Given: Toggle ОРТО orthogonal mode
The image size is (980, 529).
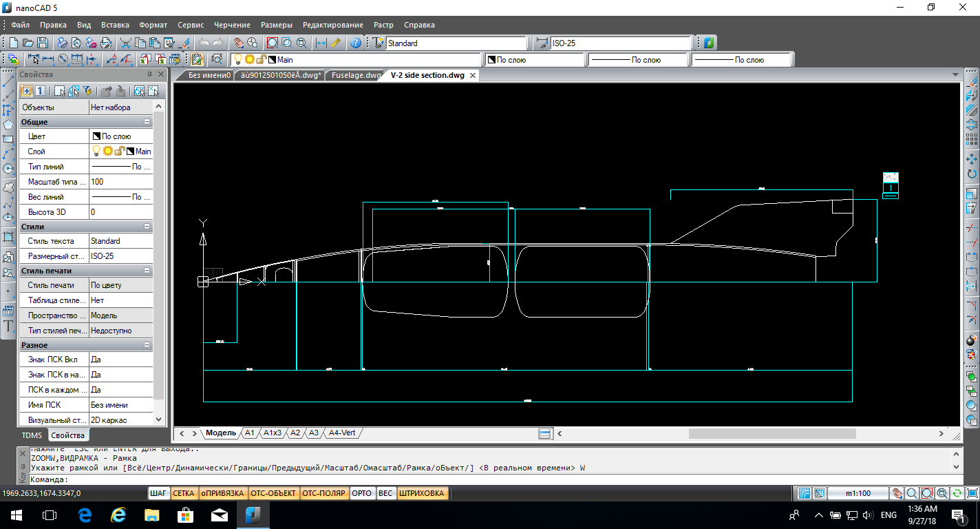Looking at the screenshot, I should [362, 493].
